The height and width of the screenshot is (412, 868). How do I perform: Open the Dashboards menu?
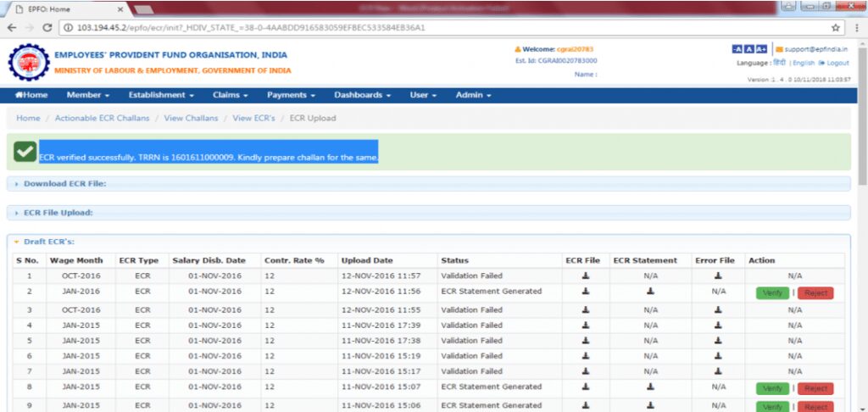pyautogui.click(x=362, y=95)
